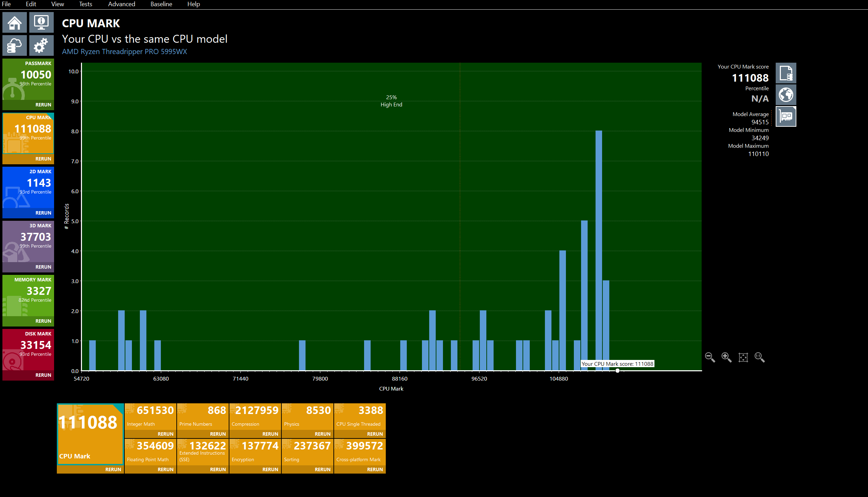Click the cloud upload results icon

(x=14, y=45)
